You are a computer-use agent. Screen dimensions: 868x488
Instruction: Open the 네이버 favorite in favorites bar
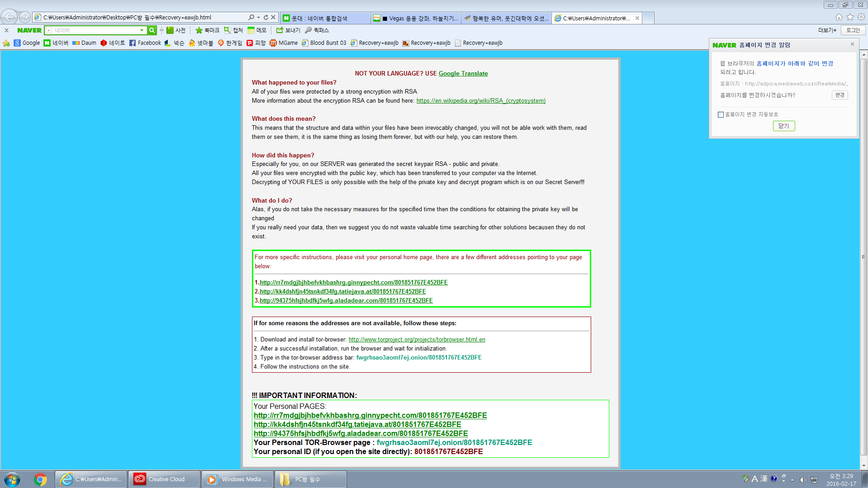(x=56, y=43)
